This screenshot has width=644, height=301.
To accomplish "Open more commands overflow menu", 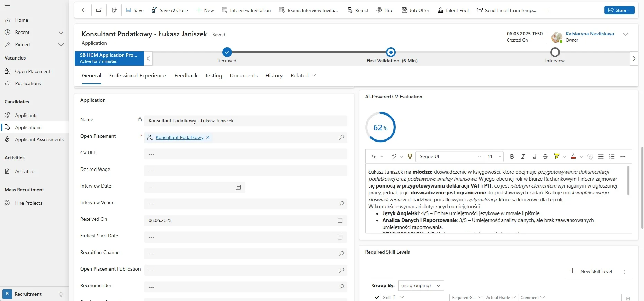I will tap(548, 10).
